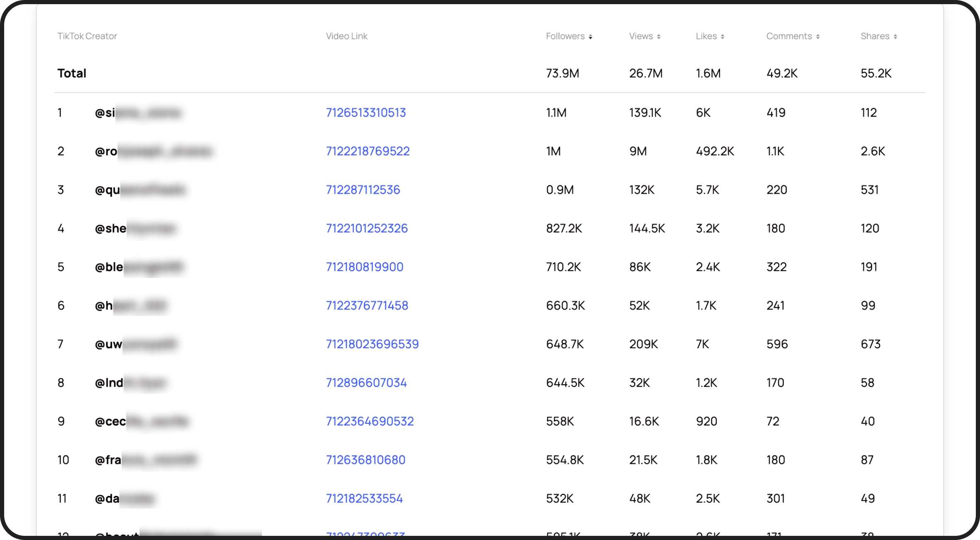Click followers value 660.3K

coord(566,305)
